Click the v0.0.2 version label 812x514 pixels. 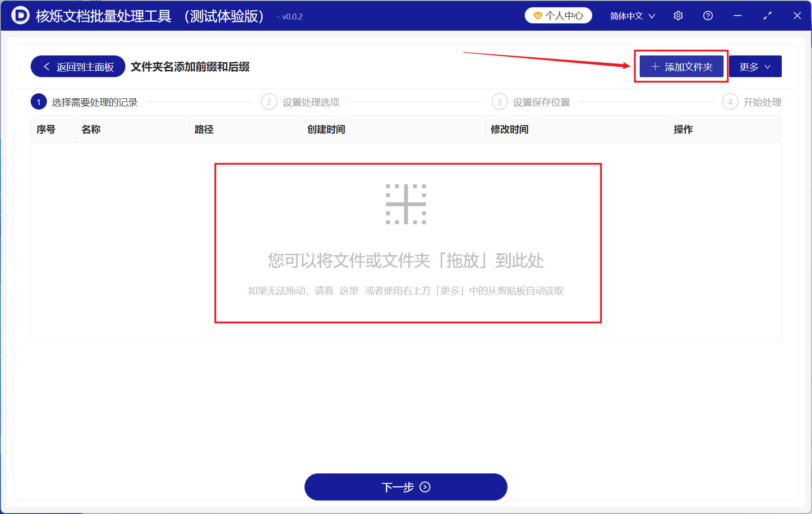point(292,17)
